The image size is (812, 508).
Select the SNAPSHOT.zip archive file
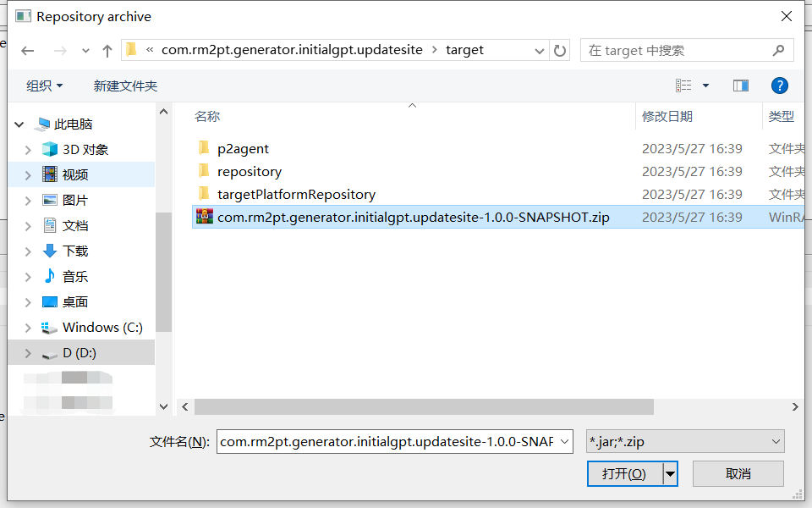(x=413, y=217)
